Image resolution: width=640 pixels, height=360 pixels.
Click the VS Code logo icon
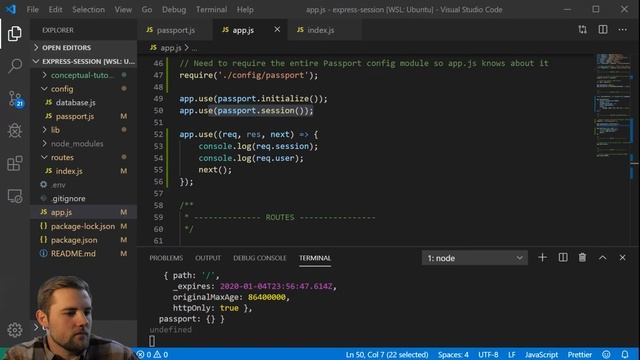11,9
